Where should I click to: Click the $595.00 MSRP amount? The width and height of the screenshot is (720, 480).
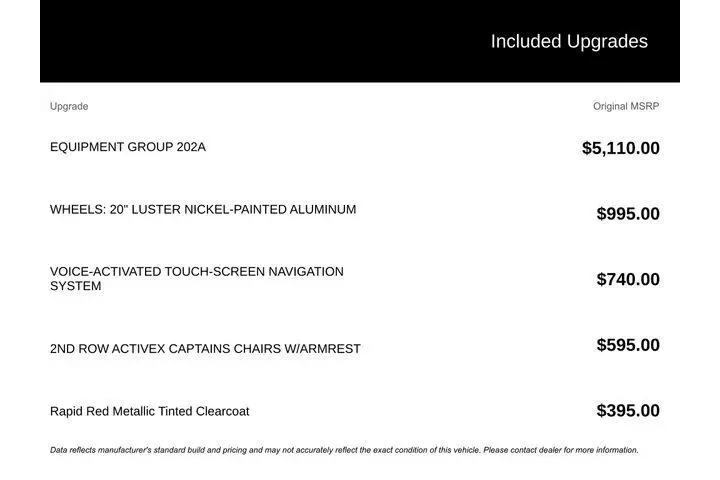coord(628,345)
